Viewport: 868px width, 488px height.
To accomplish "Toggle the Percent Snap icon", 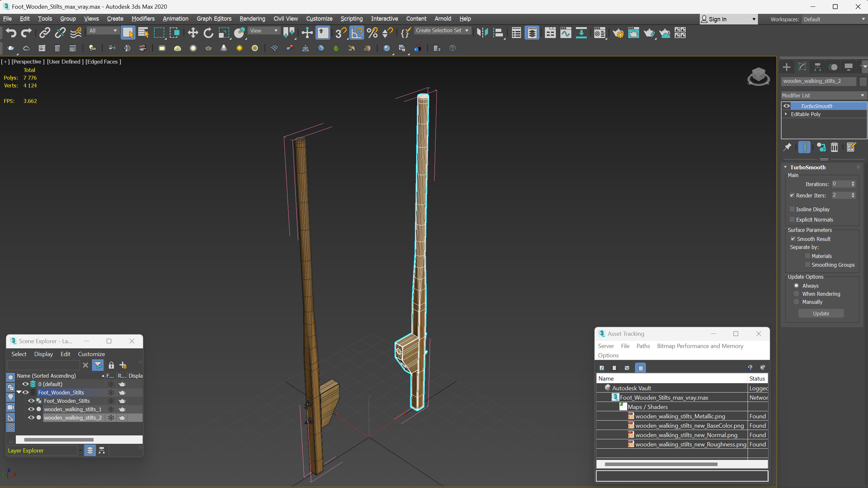I will [x=372, y=33].
